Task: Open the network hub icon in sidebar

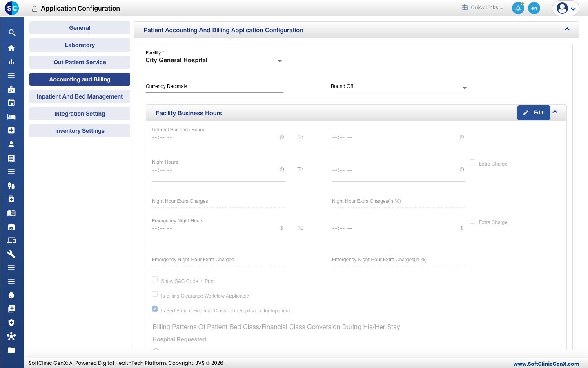Action: coord(11,337)
